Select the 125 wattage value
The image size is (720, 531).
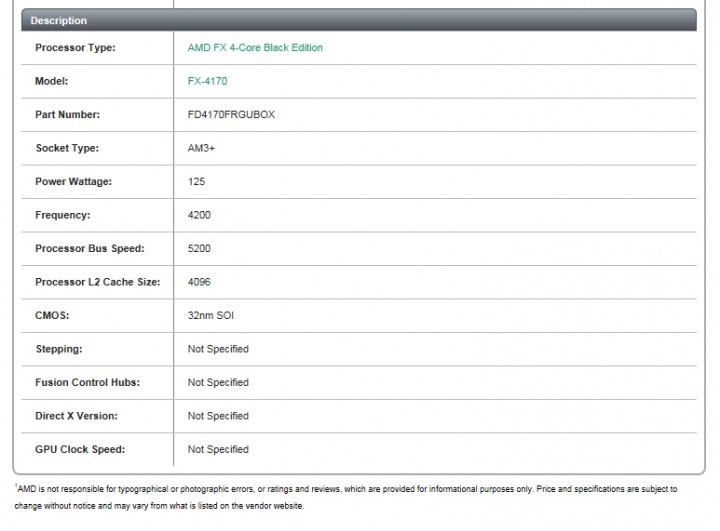click(196, 182)
